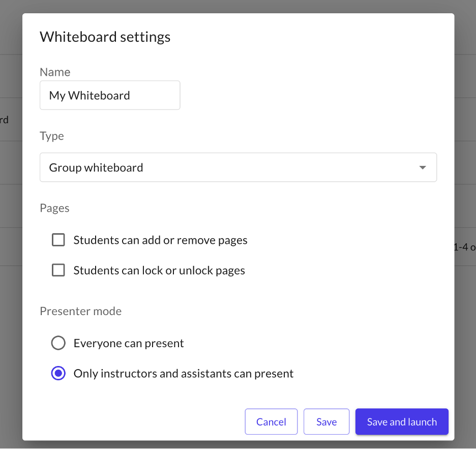Click "Students can lock or unlock pages" label
Image resolution: width=476 pixels, height=449 pixels.
click(x=159, y=271)
